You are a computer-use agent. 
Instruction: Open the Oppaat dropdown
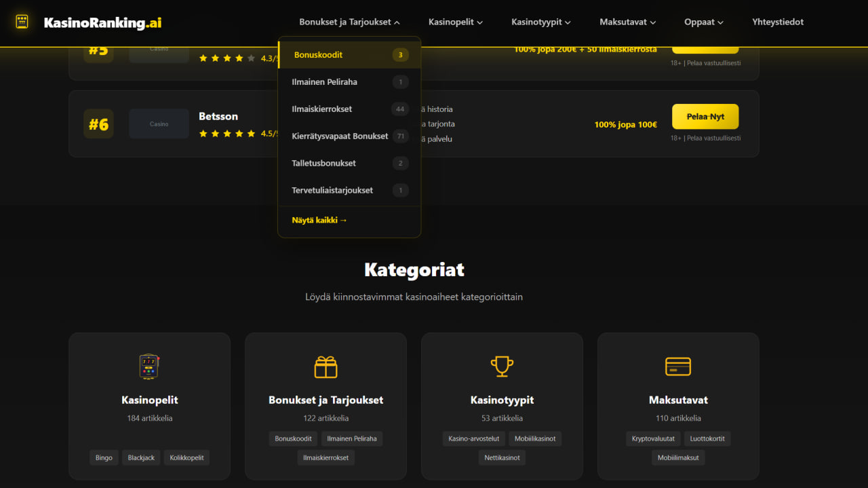coord(703,21)
